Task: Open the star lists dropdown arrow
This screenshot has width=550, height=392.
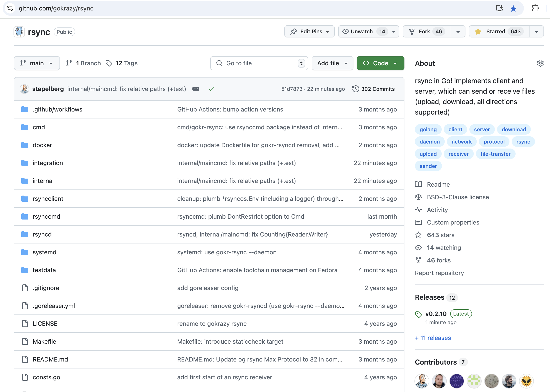Action: [536, 32]
